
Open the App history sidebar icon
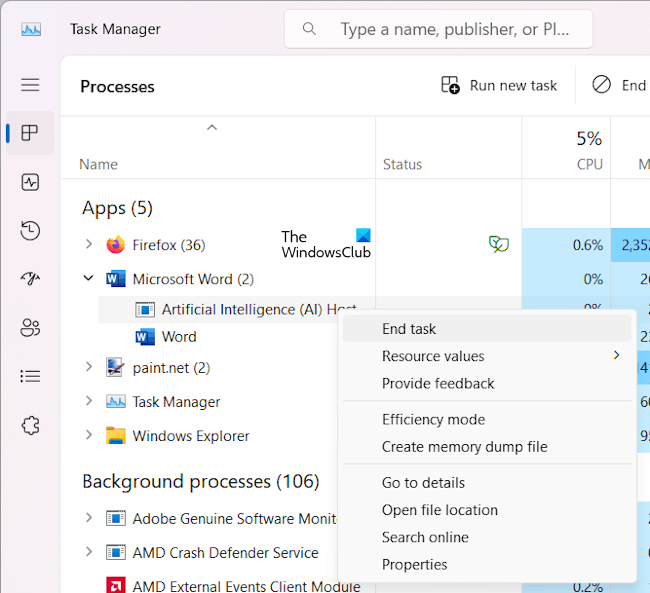pyautogui.click(x=30, y=231)
